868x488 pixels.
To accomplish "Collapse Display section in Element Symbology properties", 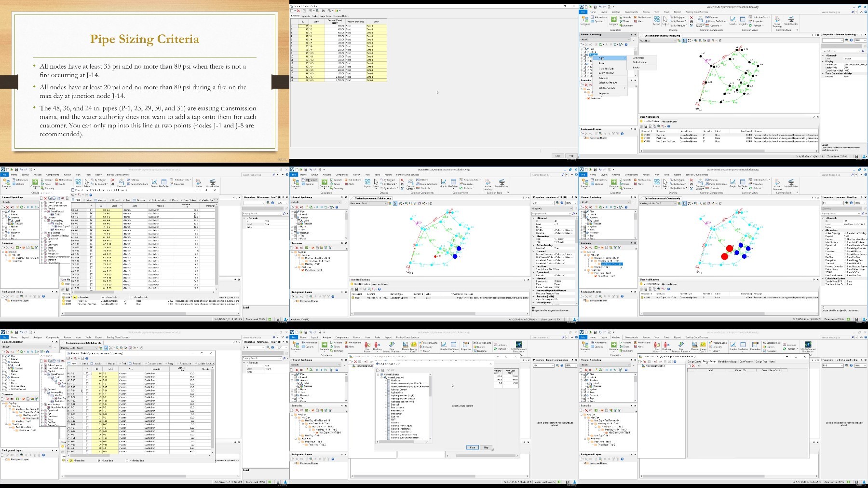I will pos(823,61).
